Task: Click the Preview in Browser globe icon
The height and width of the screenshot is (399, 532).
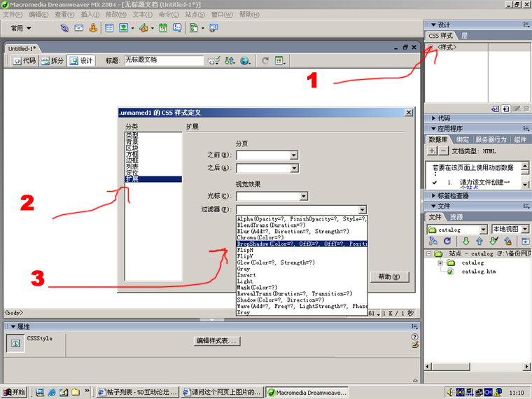Action: 244,61
